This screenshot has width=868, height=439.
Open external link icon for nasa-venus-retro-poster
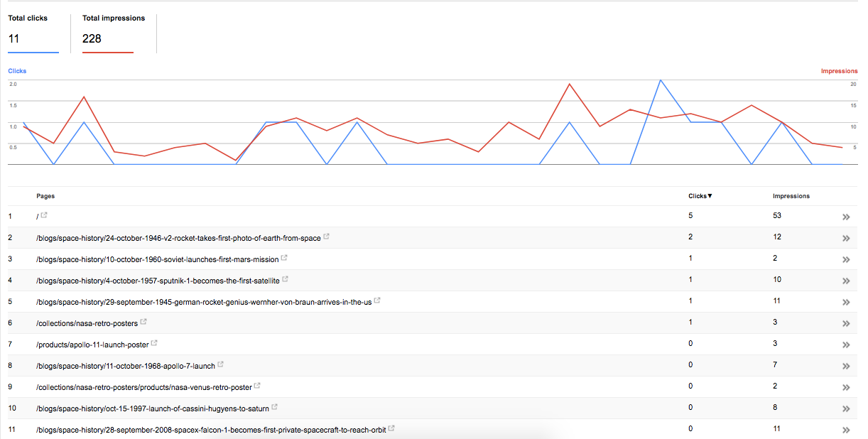[x=257, y=386]
